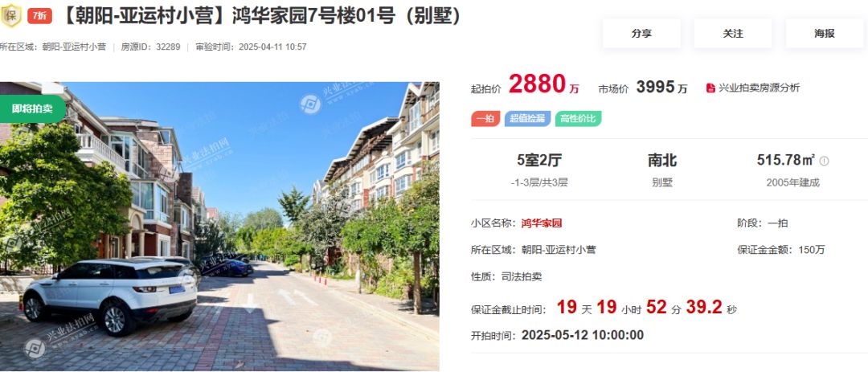
Task: Click the 分享 share button
Action: 641,33
